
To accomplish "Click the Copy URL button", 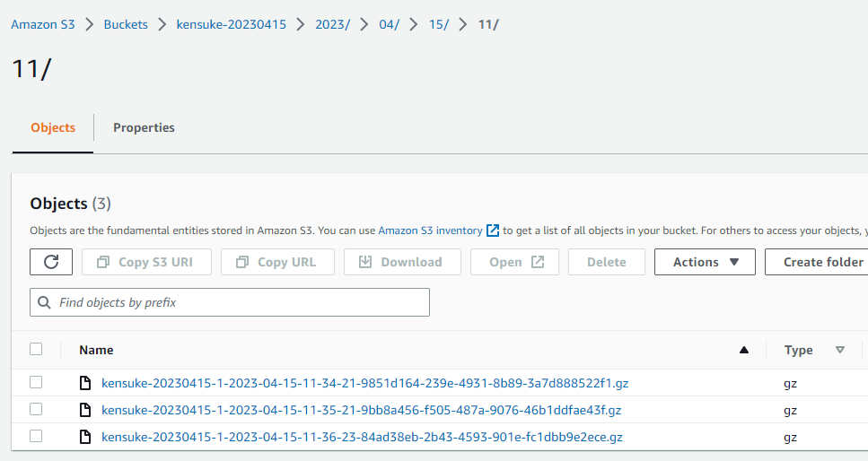I will (x=277, y=262).
